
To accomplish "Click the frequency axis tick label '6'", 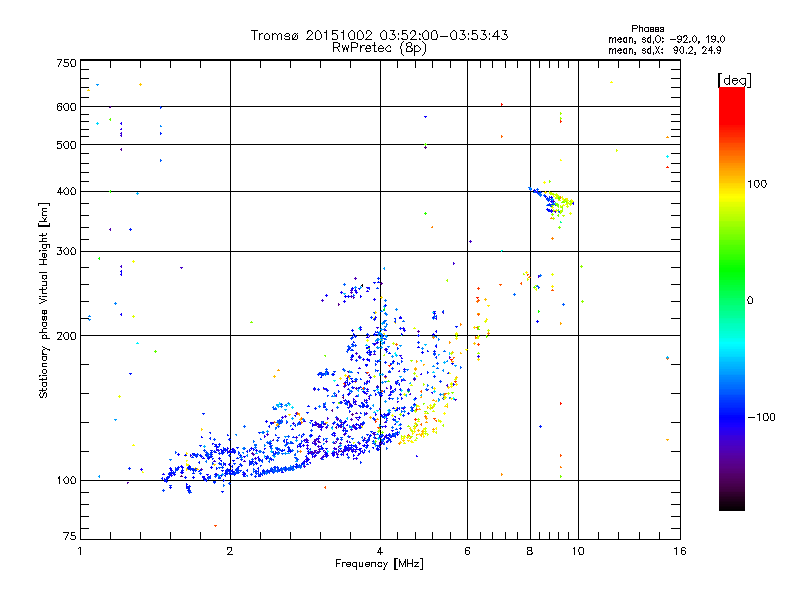I will tap(467, 551).
